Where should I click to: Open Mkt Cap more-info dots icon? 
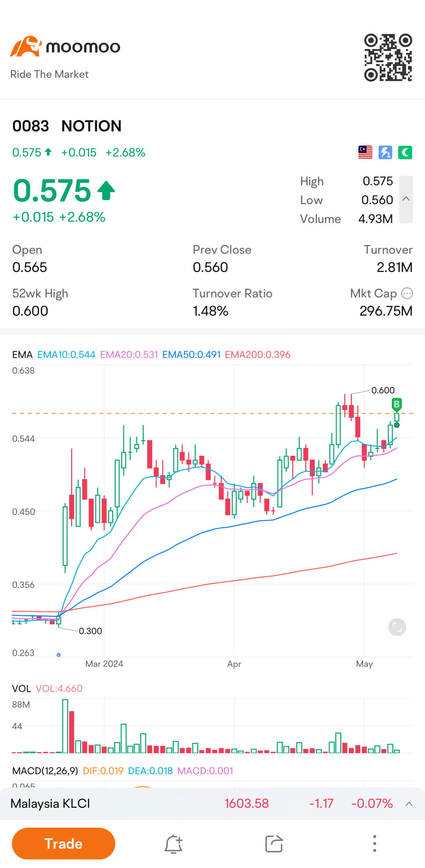(x=407, y=293)
